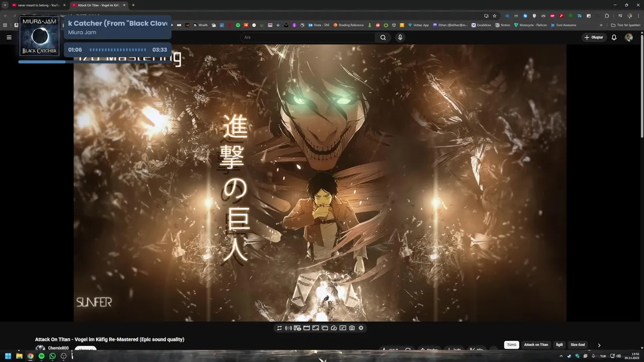Image resolution: width=644 pixels, height=362 pixels.
Task: Expand hidden bookmarks with the double chevron
Action: click(x=601, y=25)
